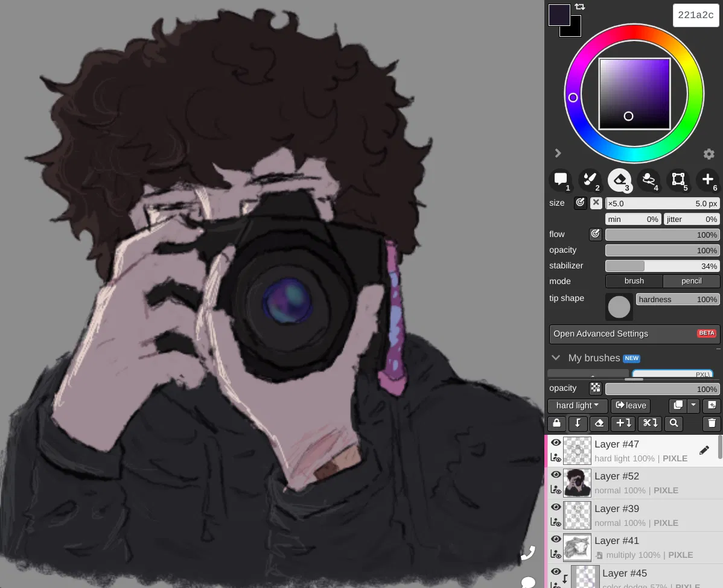The height and width of the screenshot is (588, 723).
Task: Click the layers panel scrollbar
Action: (x=720, y=447)
